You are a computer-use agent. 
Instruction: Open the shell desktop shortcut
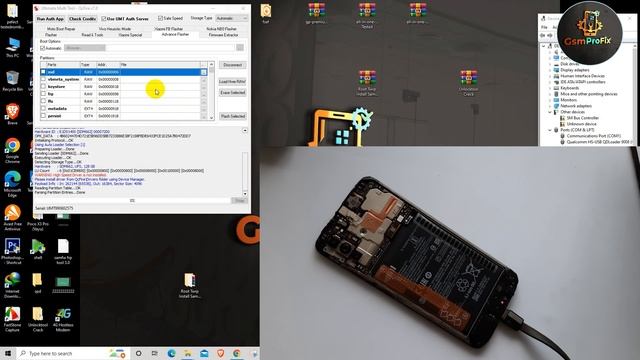point(38,249)
